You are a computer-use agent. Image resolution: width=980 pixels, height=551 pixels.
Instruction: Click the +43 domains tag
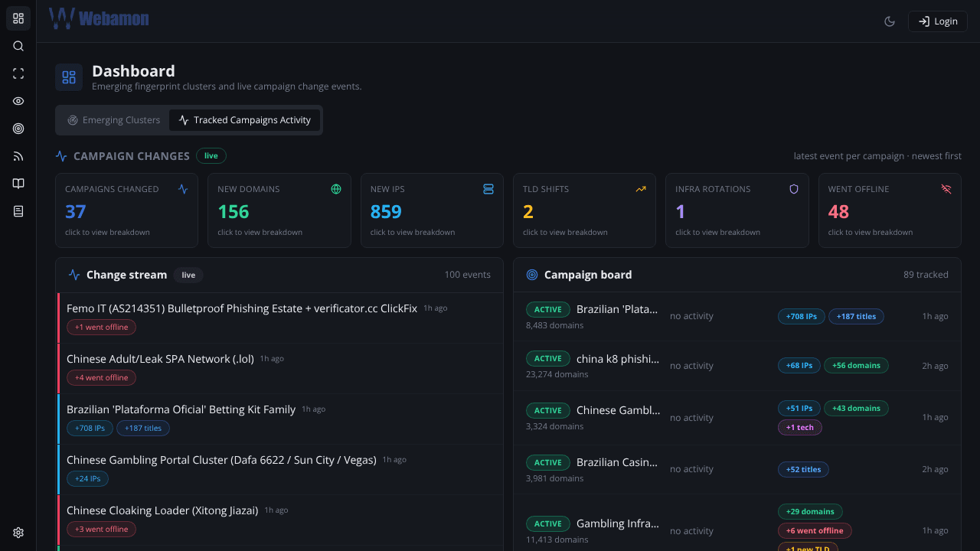pos(856,408)
